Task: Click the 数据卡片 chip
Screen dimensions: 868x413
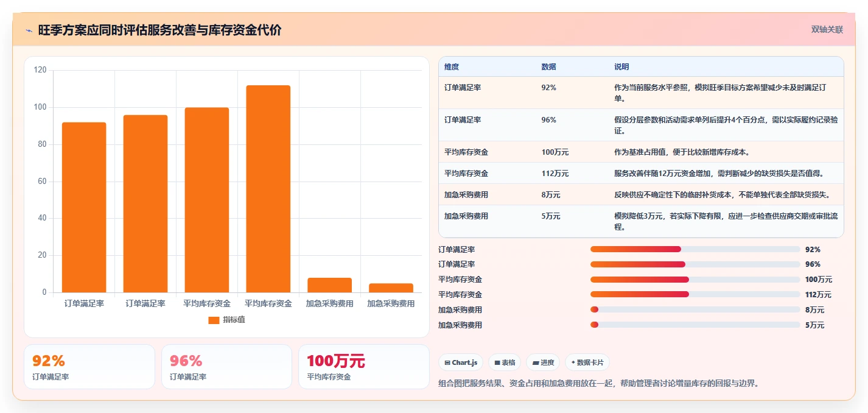Action: click(587, 362)
